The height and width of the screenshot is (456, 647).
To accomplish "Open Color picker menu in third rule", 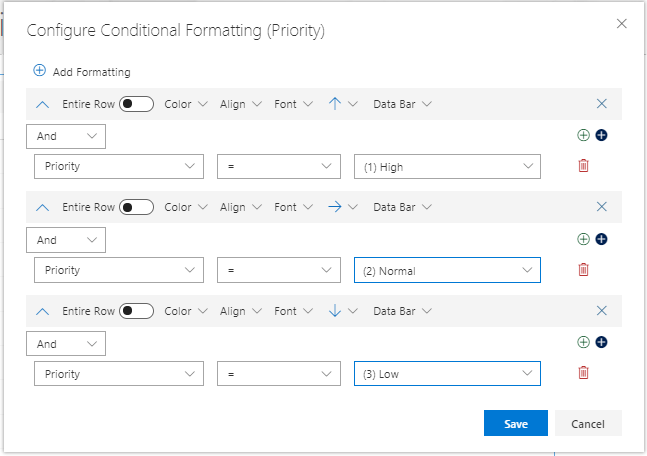I will [186, 311].
